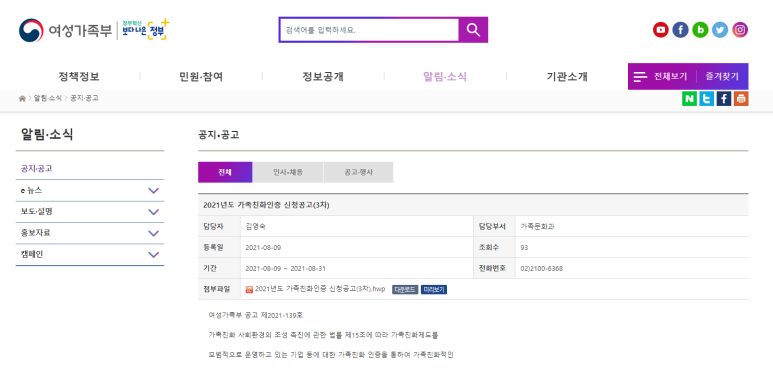Click the registration date 2021-08-09
This screenshot has width=773, height=371.
[263, 248]
